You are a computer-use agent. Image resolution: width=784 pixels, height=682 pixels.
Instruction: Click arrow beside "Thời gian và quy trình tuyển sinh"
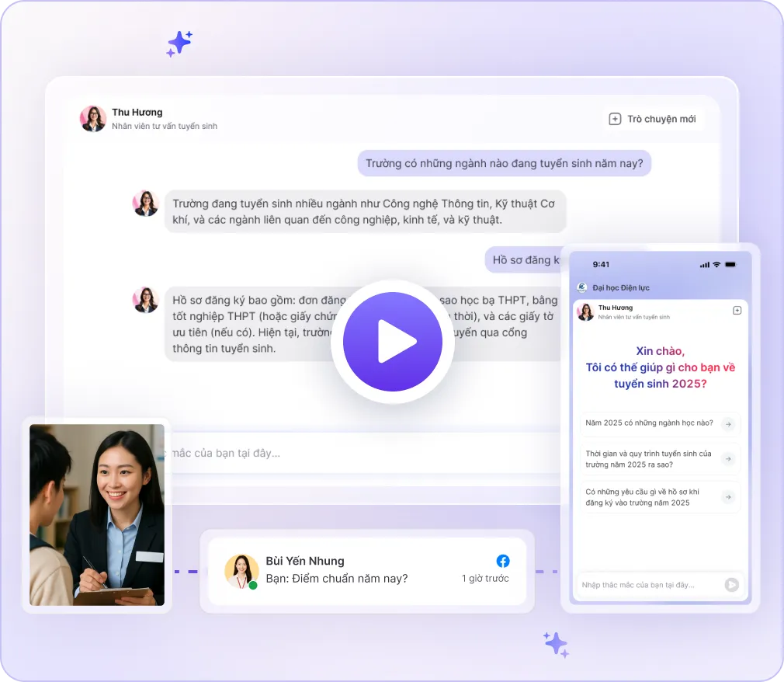pos(728,459)
